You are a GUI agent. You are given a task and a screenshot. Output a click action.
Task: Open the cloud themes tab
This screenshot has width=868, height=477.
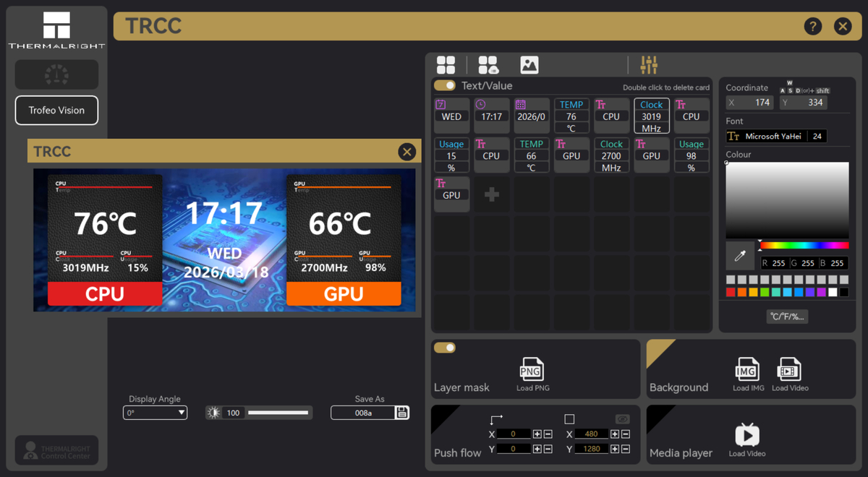tap(488, 65)
